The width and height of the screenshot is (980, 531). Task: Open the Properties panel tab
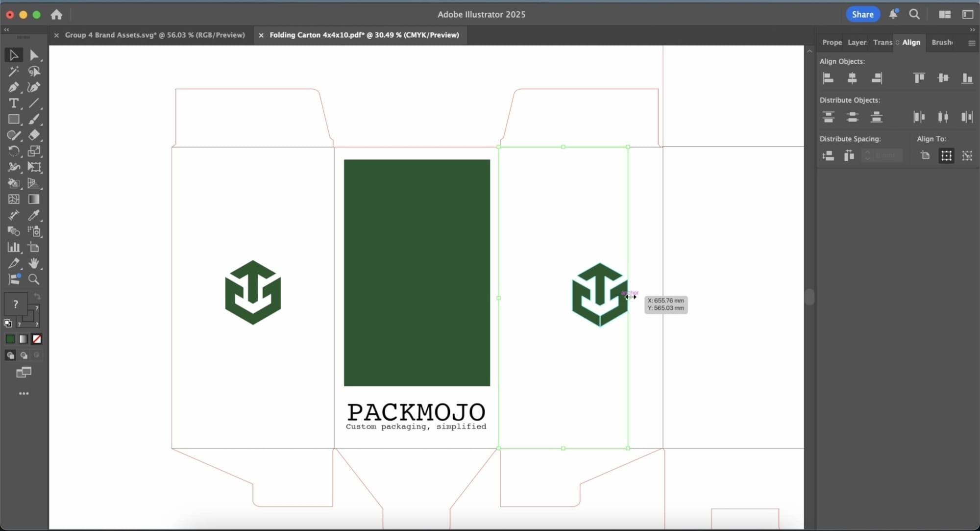832,43
